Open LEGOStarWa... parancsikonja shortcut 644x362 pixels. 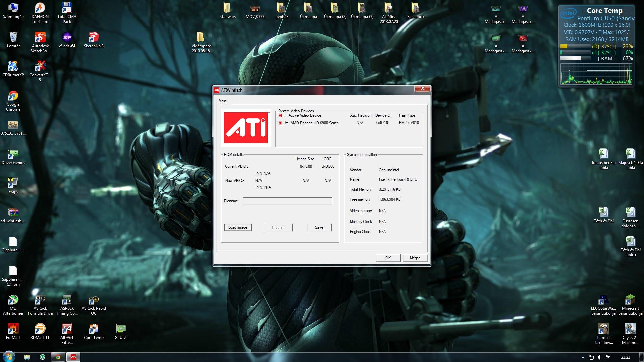pyautogui.click(x=603, y=305)
